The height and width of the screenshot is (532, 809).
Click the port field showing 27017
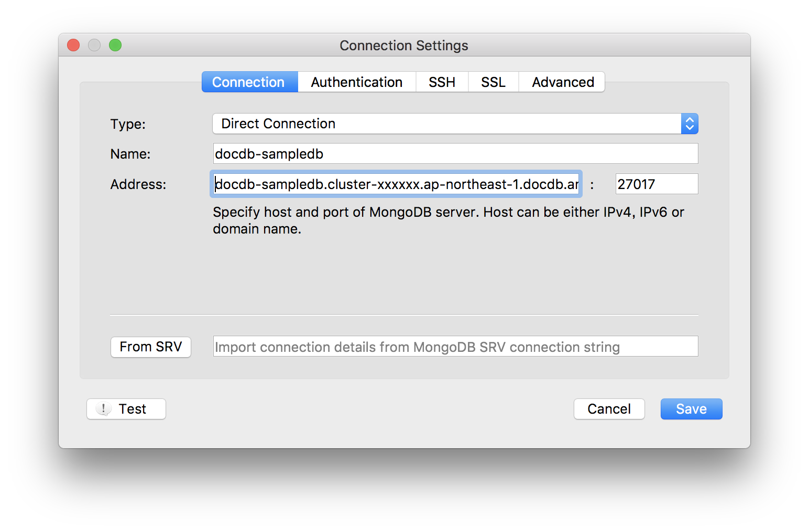(x=656, y=184)
